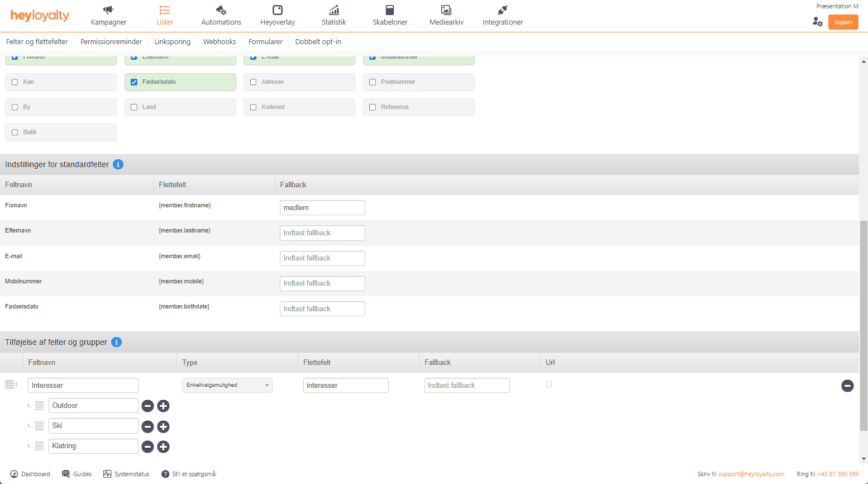868x484 pixels.
Task: Remove the Outdoor option with minus icon
Action: 147,406
